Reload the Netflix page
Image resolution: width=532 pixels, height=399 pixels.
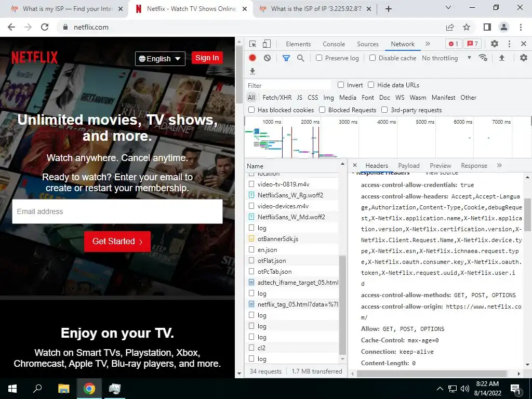(45, 27)
